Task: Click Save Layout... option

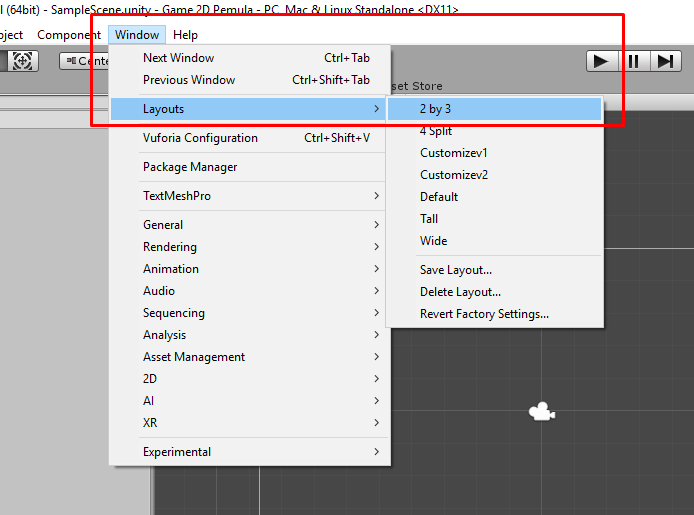Action: point(494,270)
